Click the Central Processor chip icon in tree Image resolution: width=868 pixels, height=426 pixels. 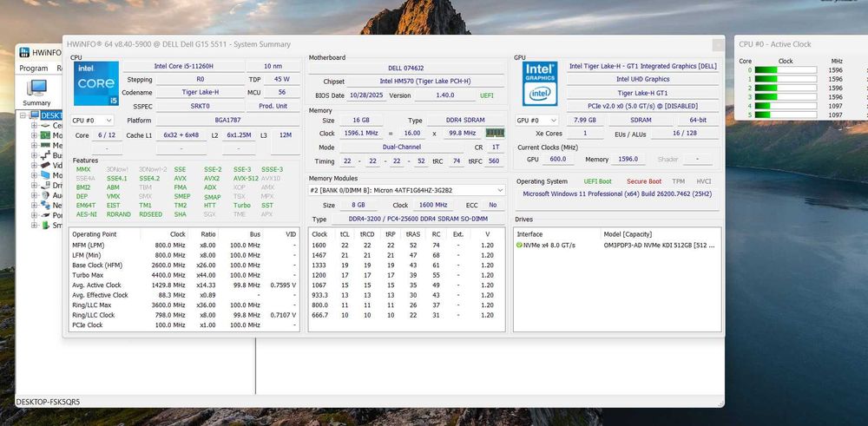click(x=45, y=126)
